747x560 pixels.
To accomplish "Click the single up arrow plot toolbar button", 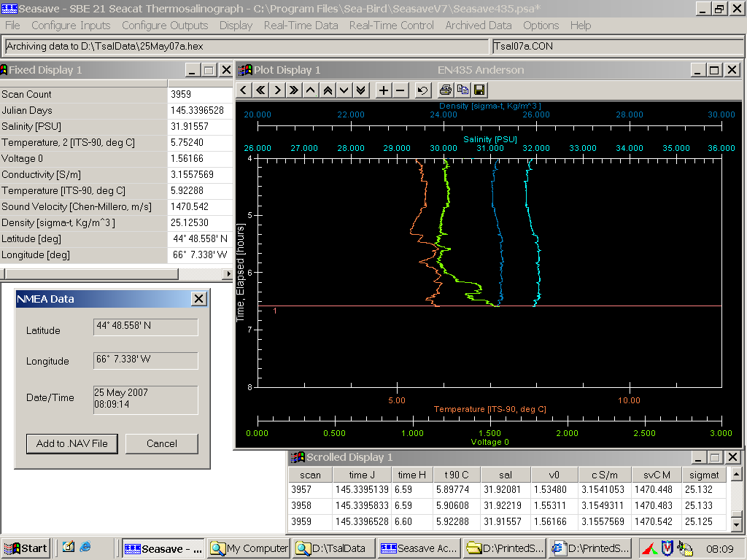I will tap(311, 90).
